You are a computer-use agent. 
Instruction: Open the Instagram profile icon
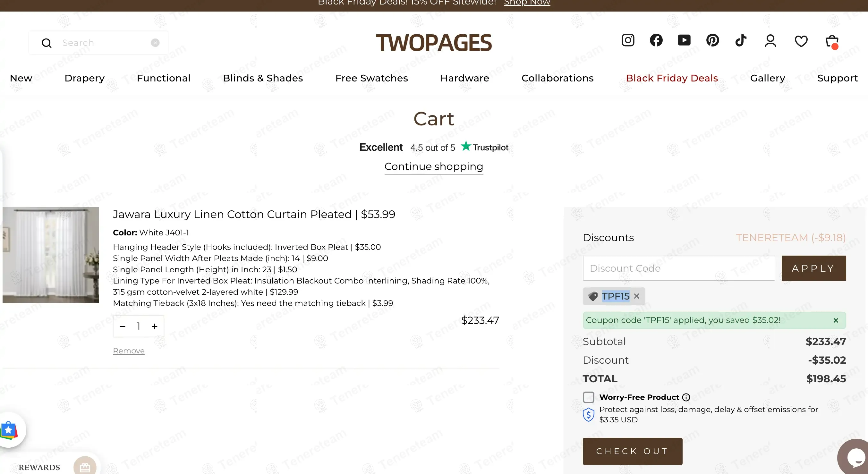[x=628, y=40]
